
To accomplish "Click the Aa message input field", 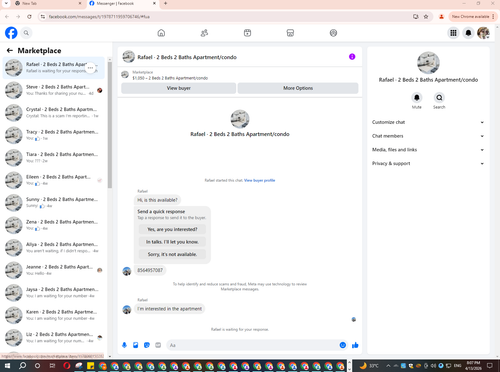I will point(252,345).
